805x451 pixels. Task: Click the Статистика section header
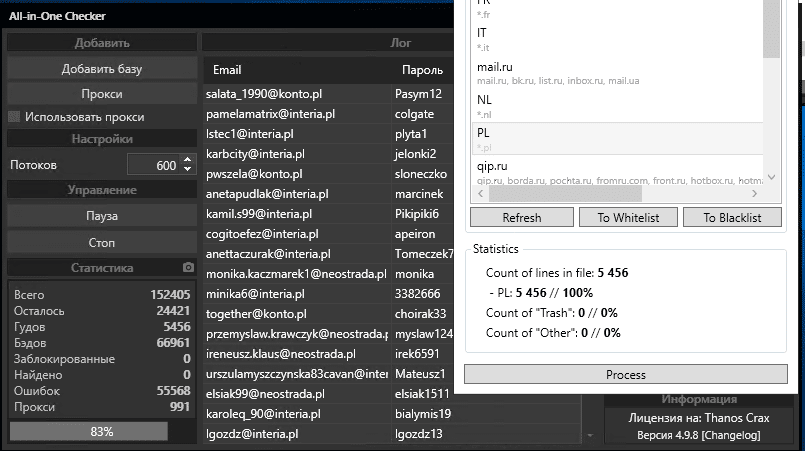102,268
